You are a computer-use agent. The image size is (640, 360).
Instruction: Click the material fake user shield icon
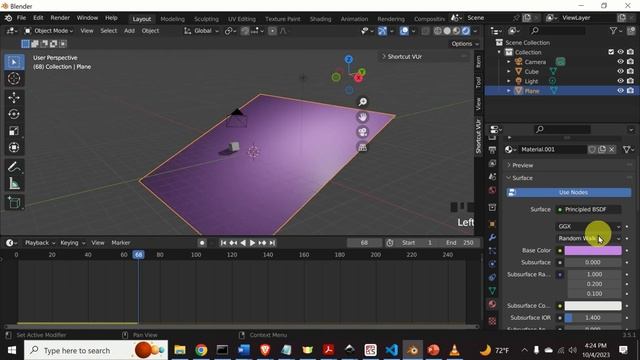592,150
